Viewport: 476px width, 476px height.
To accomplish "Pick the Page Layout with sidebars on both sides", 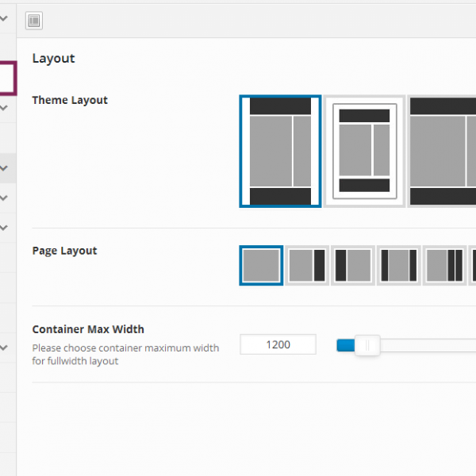I will pyautogui.click(x=399, y=265).
